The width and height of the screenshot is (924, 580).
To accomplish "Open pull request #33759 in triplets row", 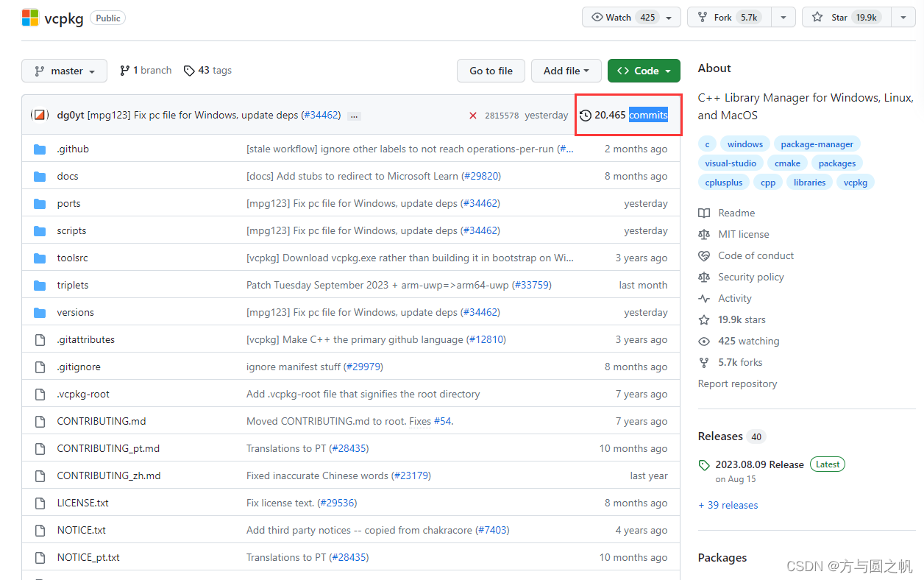I will [531, 285].
